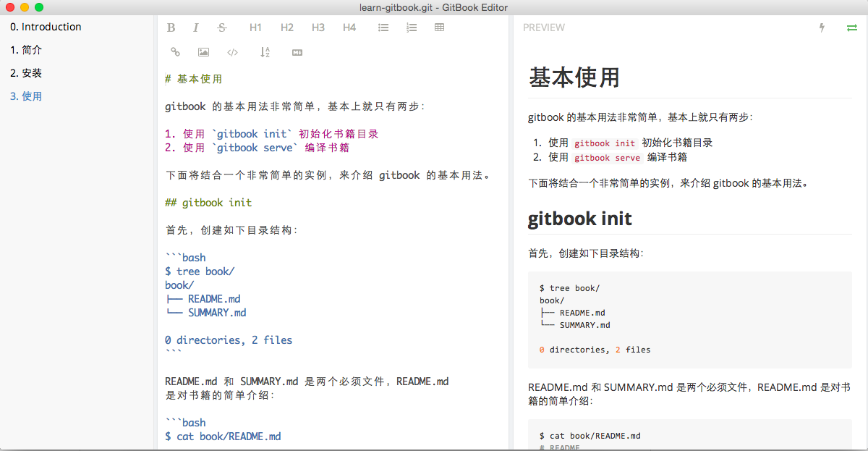Insert a numbered list

[x=412, y=28]
